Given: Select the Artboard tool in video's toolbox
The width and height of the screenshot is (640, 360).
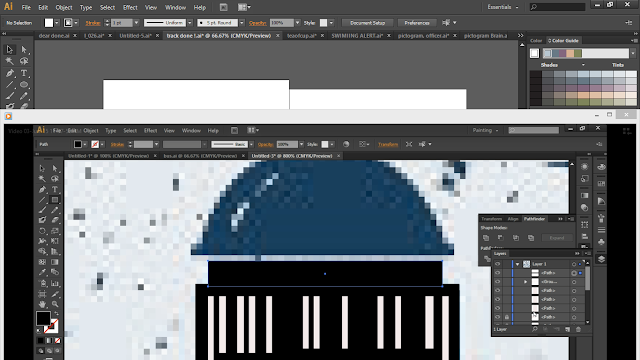Looking at the screenshot, I should point(42,294).
